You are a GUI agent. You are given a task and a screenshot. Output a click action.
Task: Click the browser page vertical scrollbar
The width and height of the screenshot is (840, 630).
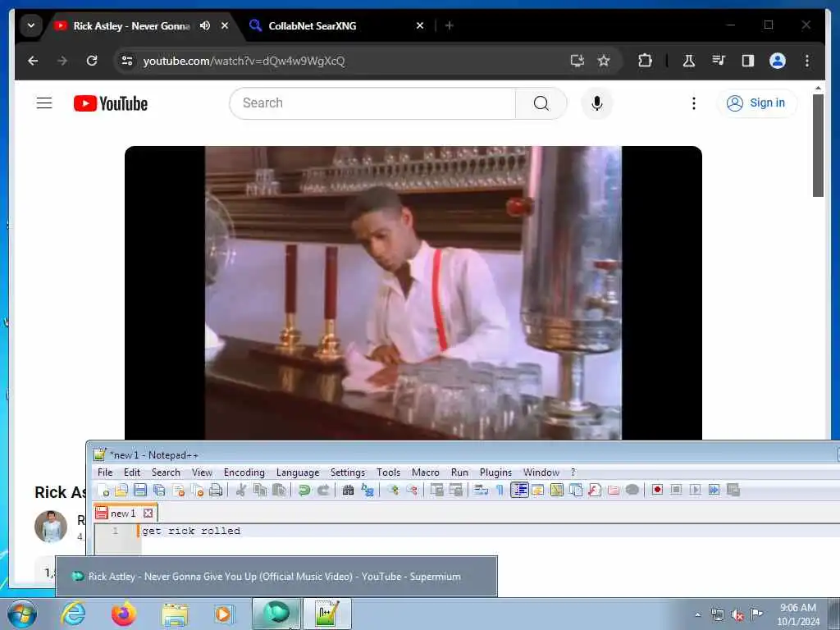coord(818,145)
